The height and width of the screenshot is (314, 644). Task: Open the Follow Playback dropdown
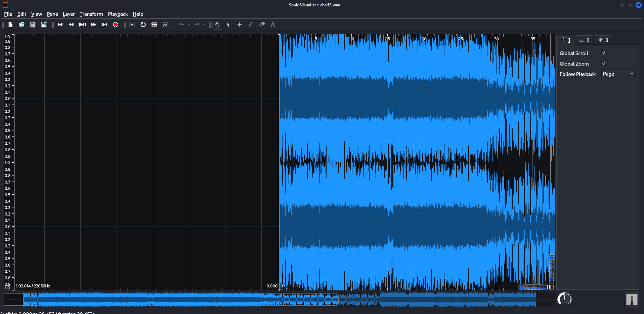click(618, 74)
